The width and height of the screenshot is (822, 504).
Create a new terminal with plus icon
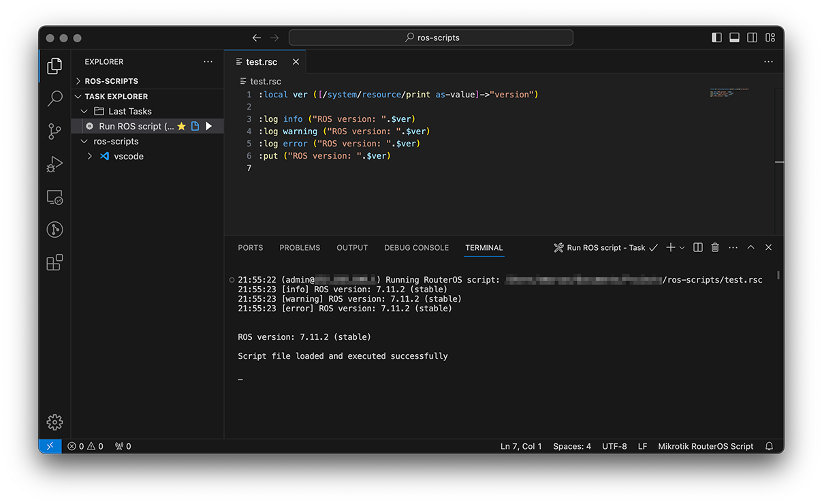(x=670, y=247)
